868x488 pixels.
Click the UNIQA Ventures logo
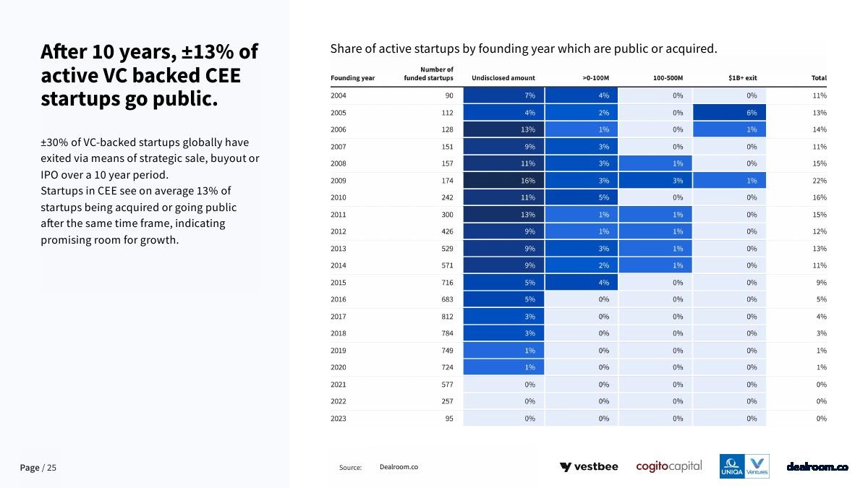(744, 466)
